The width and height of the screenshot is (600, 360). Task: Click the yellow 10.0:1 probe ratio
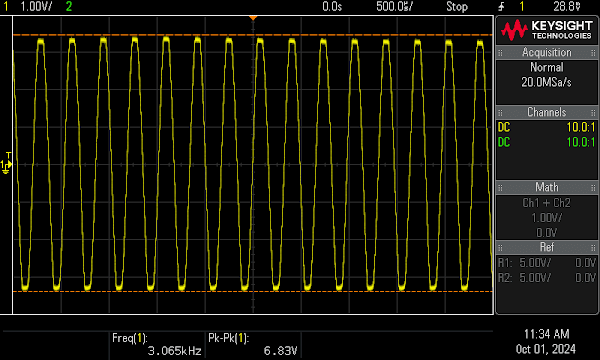click(x=581, y=127)
